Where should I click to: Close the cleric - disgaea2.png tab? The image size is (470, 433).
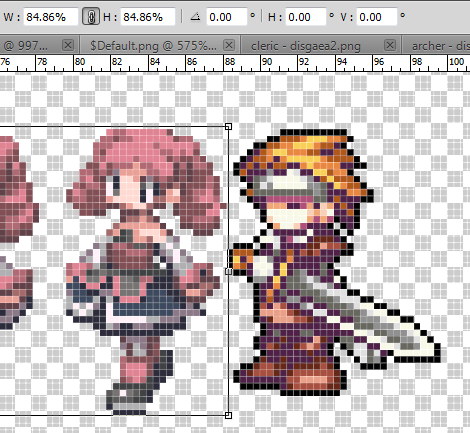point(390,45)
